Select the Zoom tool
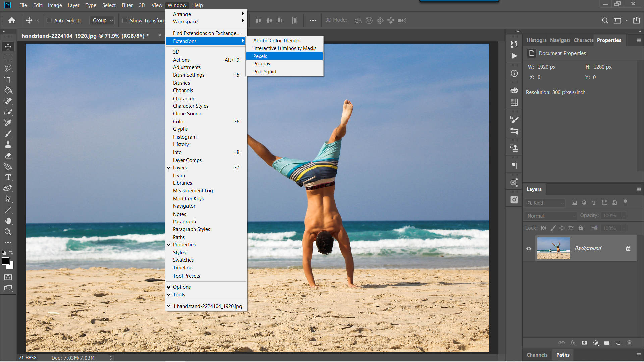Viewport: 644px width, 362px height. pos(8,232)
